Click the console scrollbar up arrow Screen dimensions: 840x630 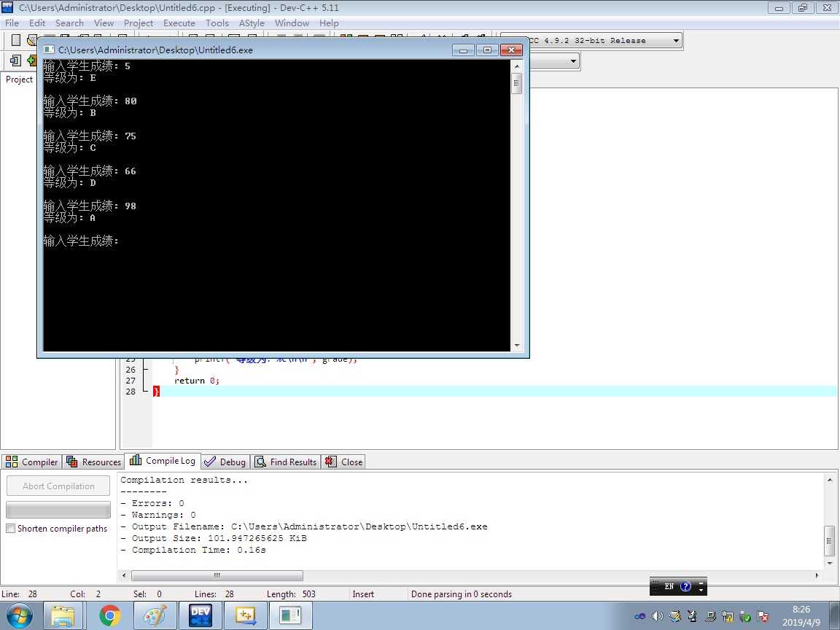click(x=517, y=66)
